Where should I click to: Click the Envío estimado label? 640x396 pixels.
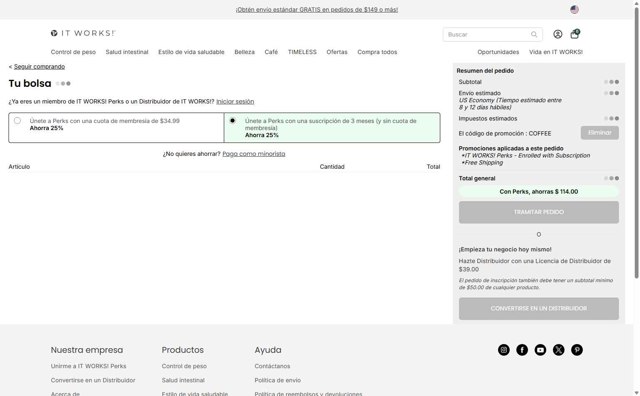pyautogui.click(x=480, y=93)
